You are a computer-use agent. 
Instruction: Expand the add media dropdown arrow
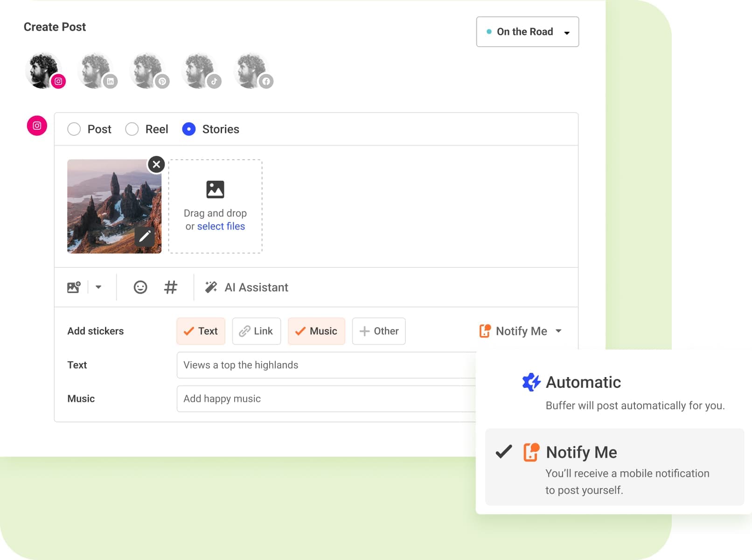[x=98, y=287]
